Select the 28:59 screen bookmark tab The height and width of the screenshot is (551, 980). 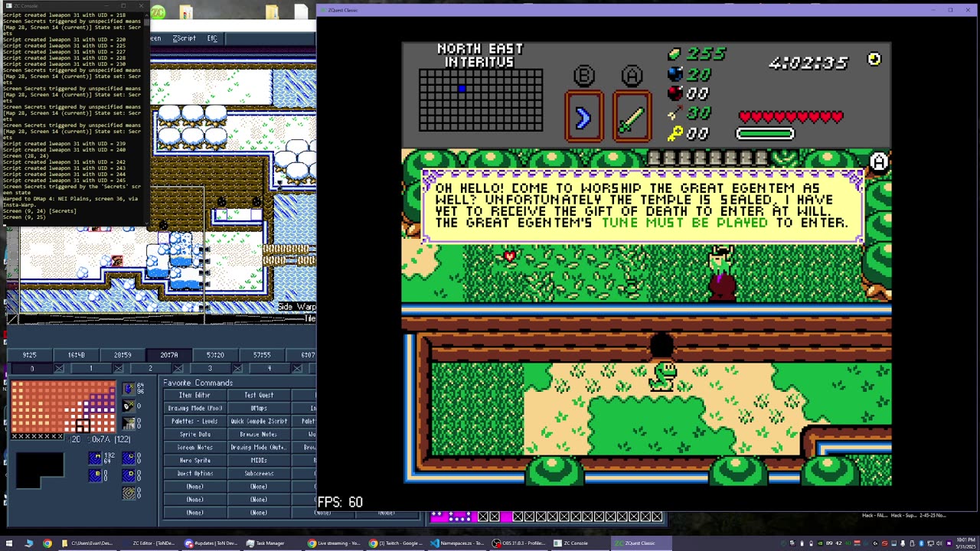[122, 355]
